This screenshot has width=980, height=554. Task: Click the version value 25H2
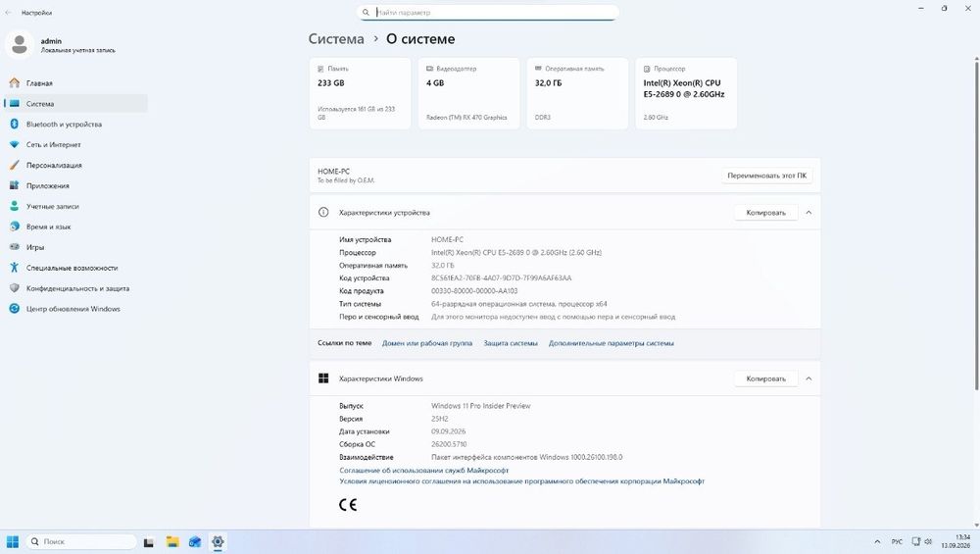(x=440, y=419)
